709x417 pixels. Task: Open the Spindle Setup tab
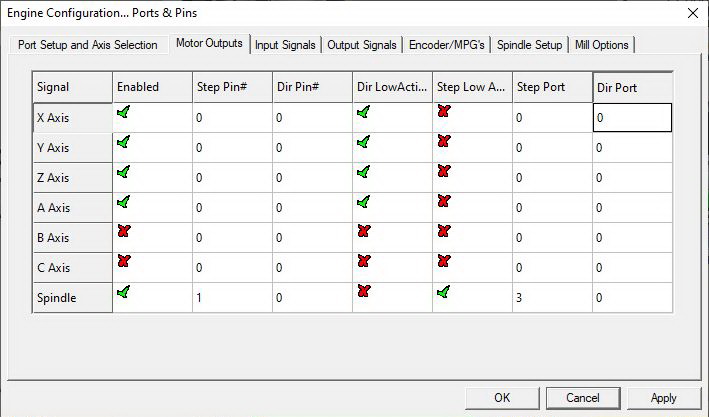(x=529, y=45)
